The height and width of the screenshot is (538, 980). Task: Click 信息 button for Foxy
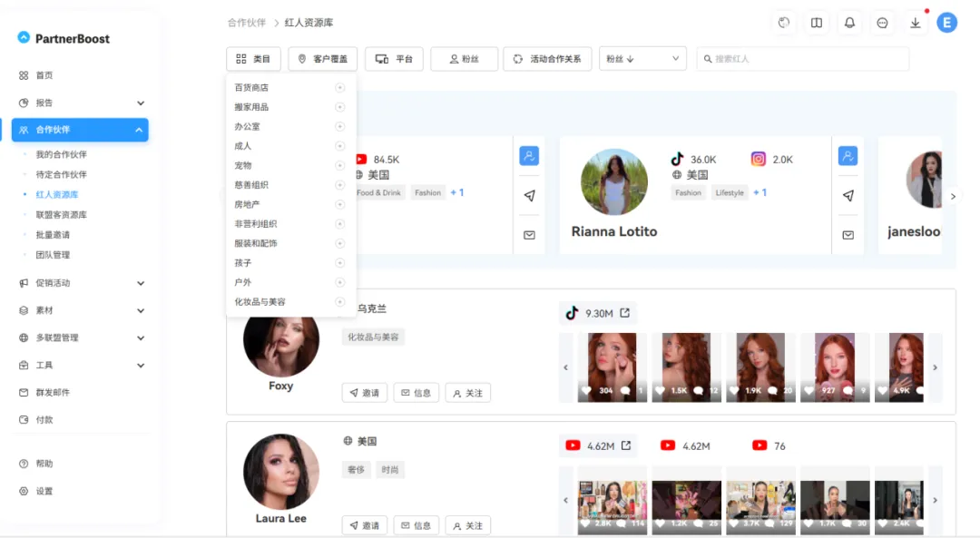point(416,393)
